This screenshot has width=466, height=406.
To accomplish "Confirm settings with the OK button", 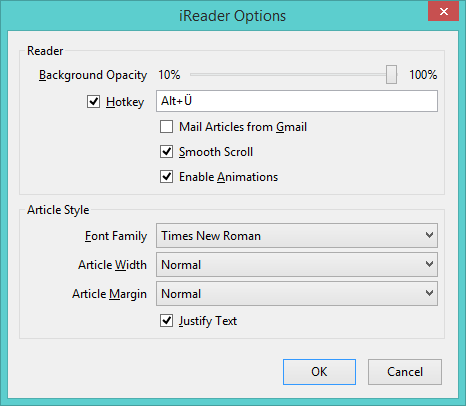I will pyautogui.click(x=319, y=372).
